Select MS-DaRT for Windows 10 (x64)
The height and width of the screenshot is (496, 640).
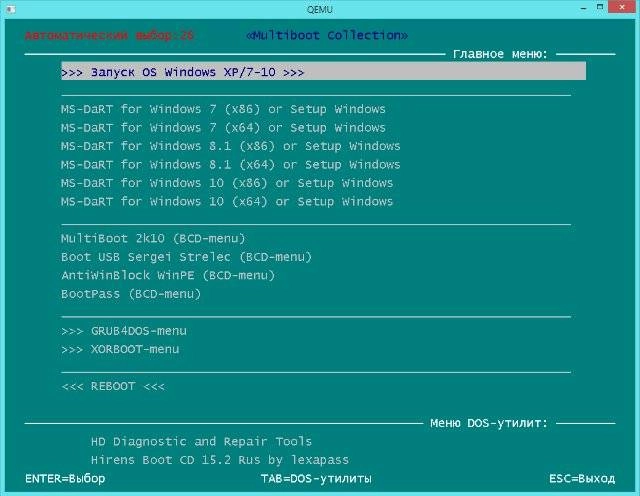pos(227,201)
